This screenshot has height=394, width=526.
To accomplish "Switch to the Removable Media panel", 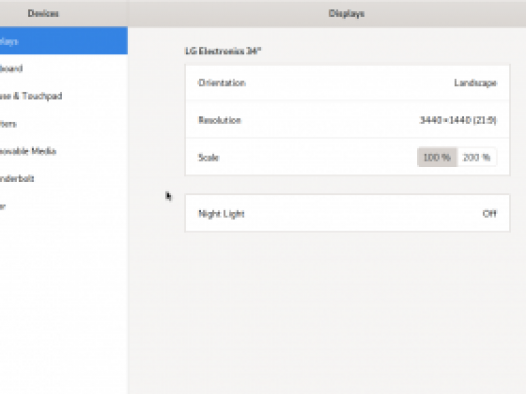I will tap(64, 151).
